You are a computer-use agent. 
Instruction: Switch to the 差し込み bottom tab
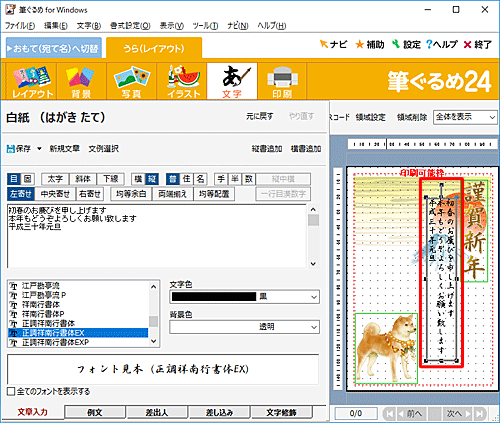point(219,412)
